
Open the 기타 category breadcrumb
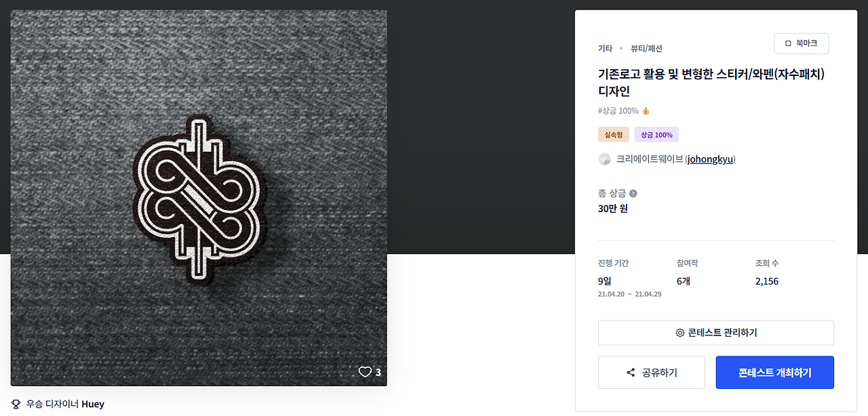(605, 49)
